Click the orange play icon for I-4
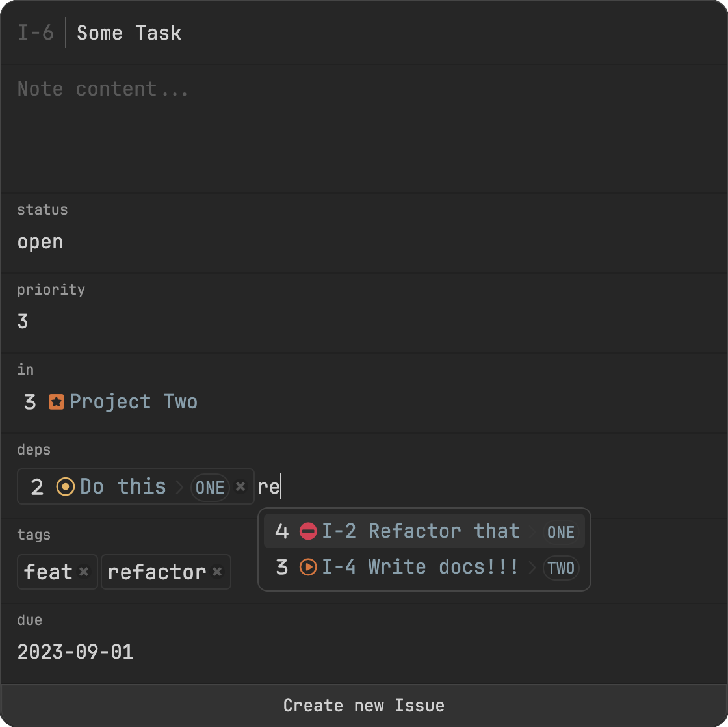 point(308,567)
